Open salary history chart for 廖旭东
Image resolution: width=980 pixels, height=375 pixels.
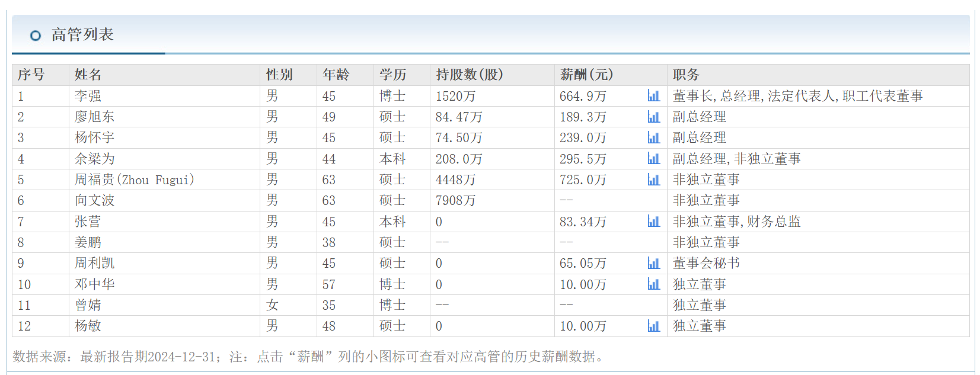(653, 117)
